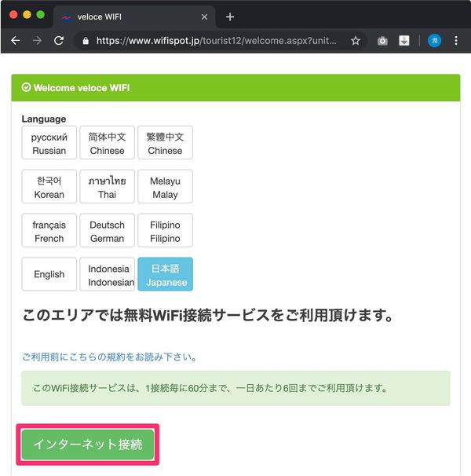The height and width of the screenshot is (476, 471).
Task: Choose Traditional Chinese language
Action: coord(165,143)
